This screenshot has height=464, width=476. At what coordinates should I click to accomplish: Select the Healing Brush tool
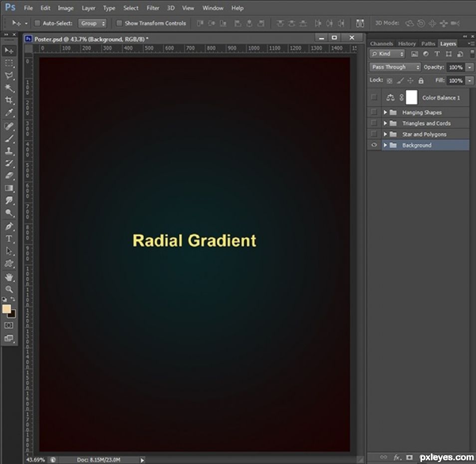(x=9, y=126)
